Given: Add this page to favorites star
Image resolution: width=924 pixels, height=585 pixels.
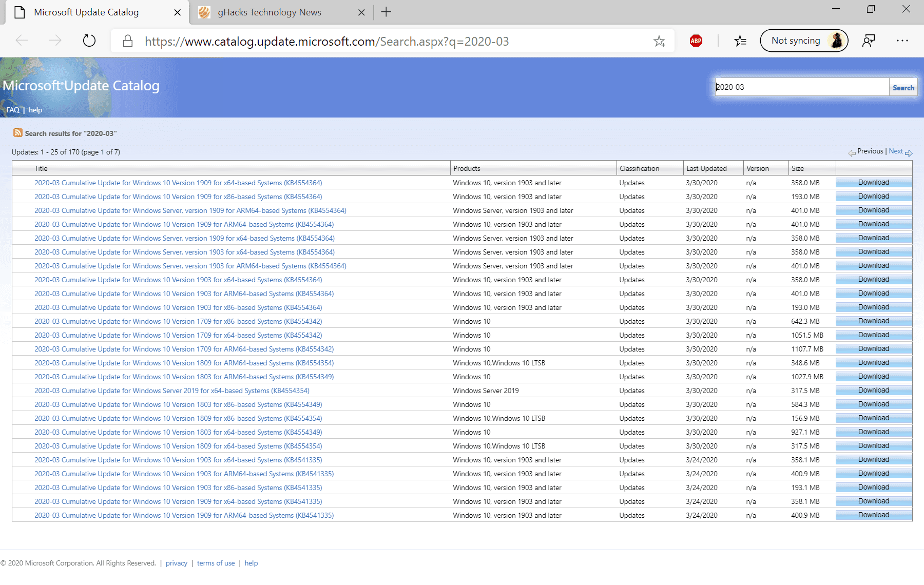Looking at the screenshot, I should (x=659, y=41).
